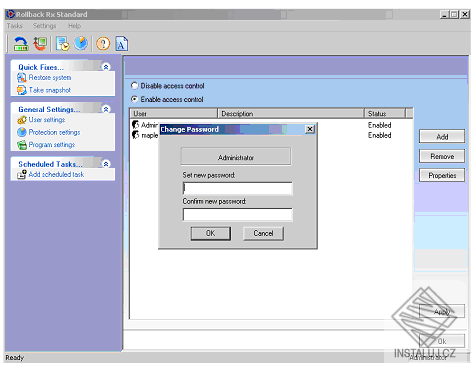Open help question mark toolbar icon
The height and width of the screenshot is (380, 475).
103,44
